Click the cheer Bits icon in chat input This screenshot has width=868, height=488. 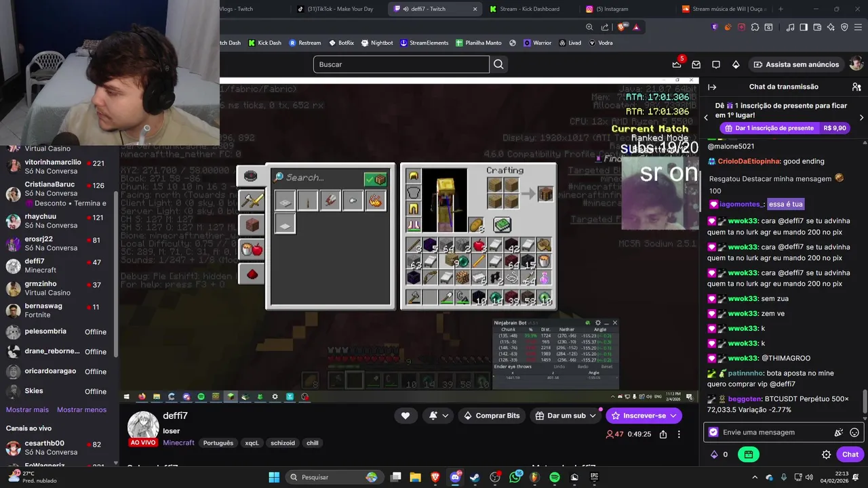pos(839,432)
